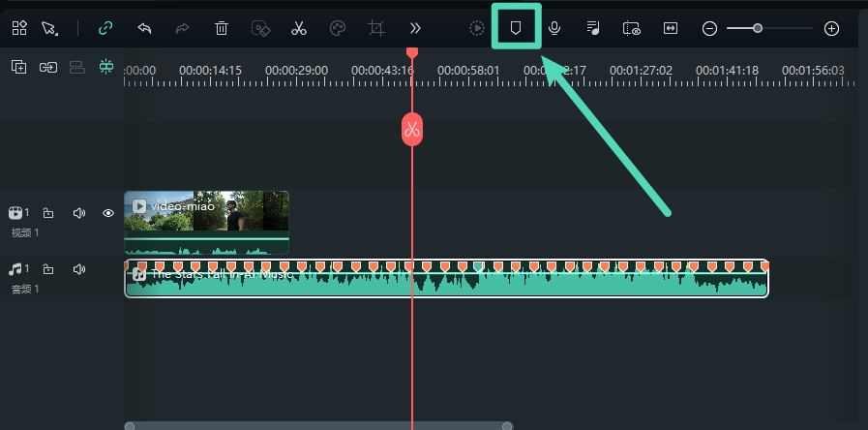Hide video track 1 with eye icon

pyautogui.click(x=108, y=213)
